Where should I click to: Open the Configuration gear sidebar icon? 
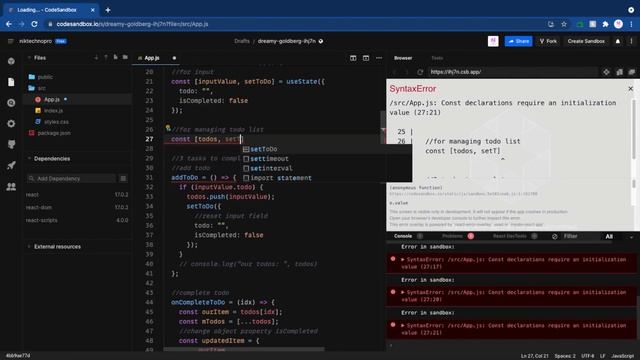click(11, 123)
